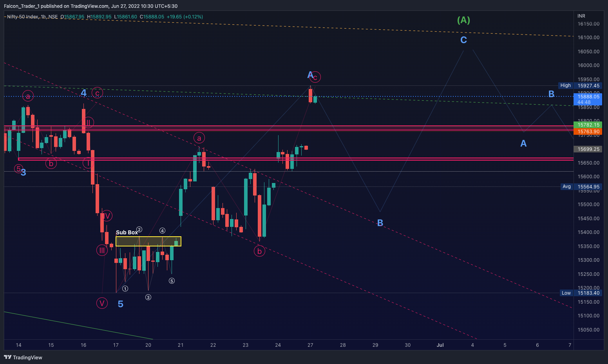Click the circled red a label on date 21
This screenshot has width=608, height=364.
point(199,138)
